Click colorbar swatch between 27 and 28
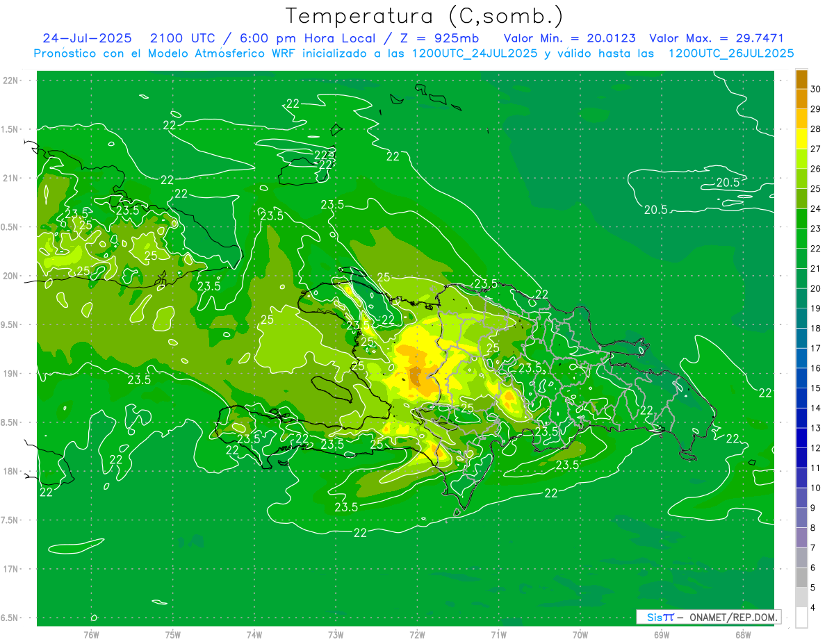Image resolution: width=834 pixels, height=644 pixels. pyautogui.click(x=801, y=139)
